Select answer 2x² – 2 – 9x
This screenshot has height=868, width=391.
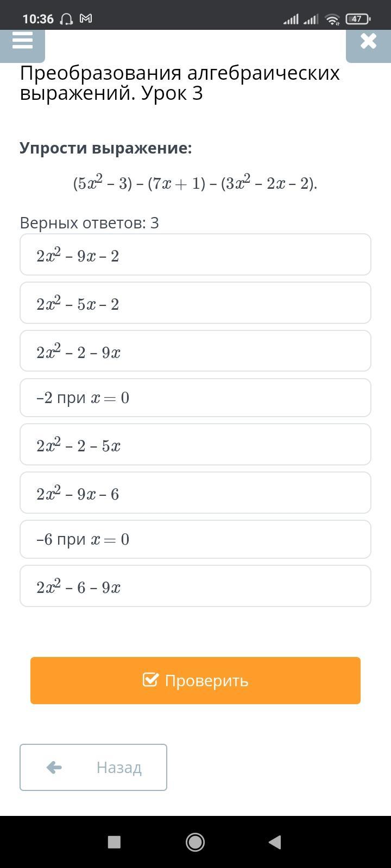click(195, 351)
